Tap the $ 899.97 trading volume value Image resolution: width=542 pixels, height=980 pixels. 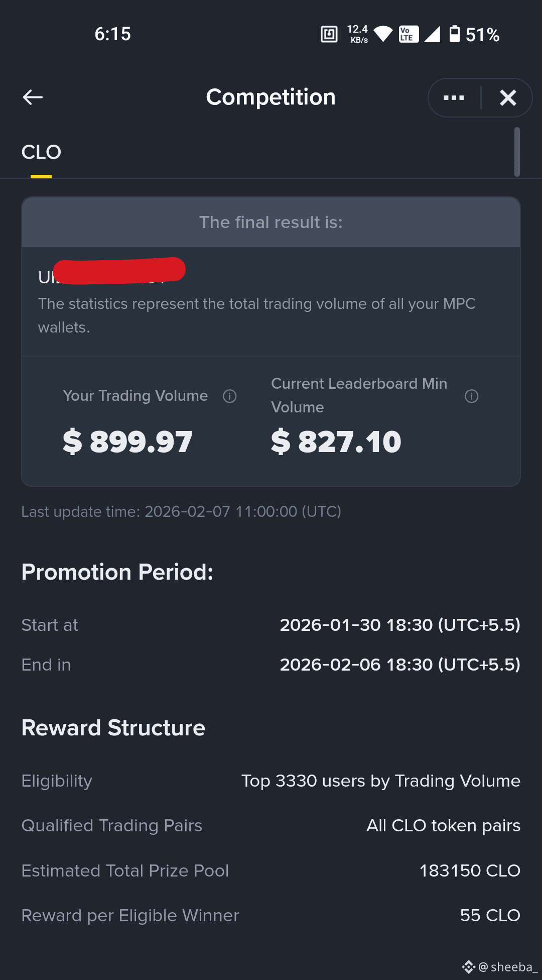(x=127, y=442)
